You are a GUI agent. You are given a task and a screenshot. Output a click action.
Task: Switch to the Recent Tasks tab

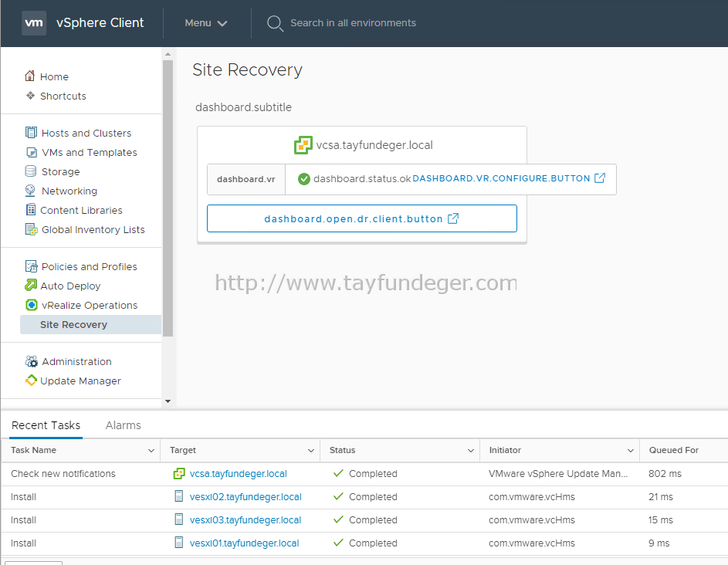pos(46,425)
